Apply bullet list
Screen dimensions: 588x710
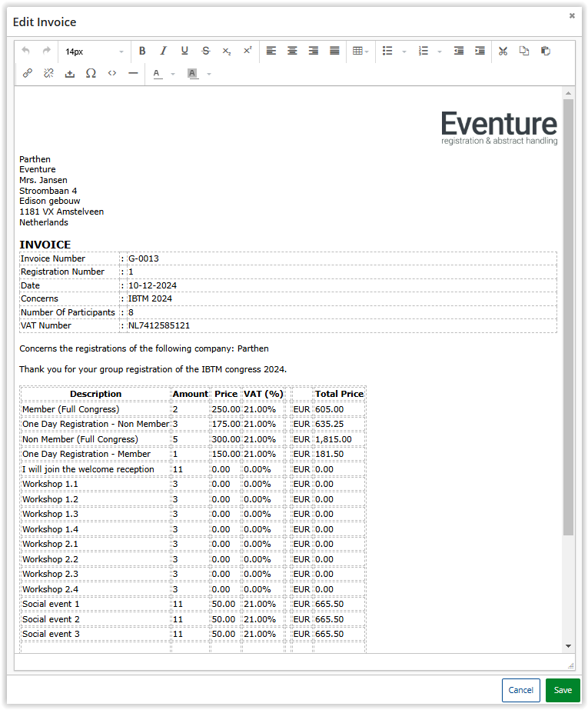[x=387, y=51]
